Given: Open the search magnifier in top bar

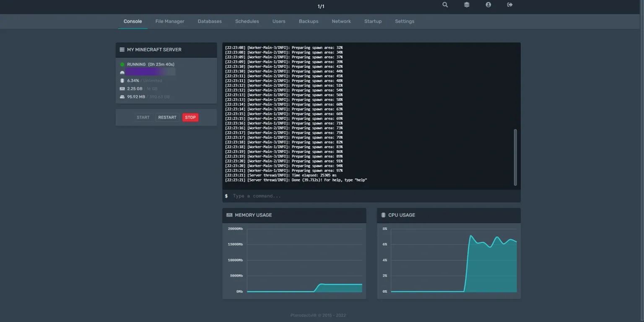Looking at the screenshot, I should point(445,5).
